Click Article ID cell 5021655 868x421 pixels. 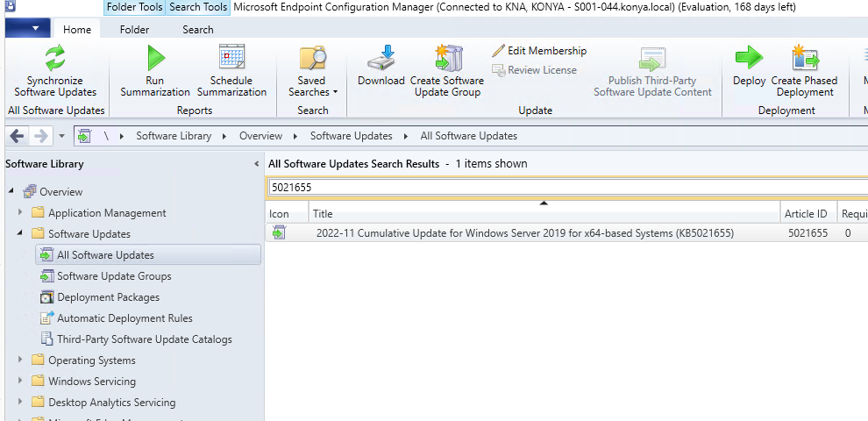[x=808, y=233]
